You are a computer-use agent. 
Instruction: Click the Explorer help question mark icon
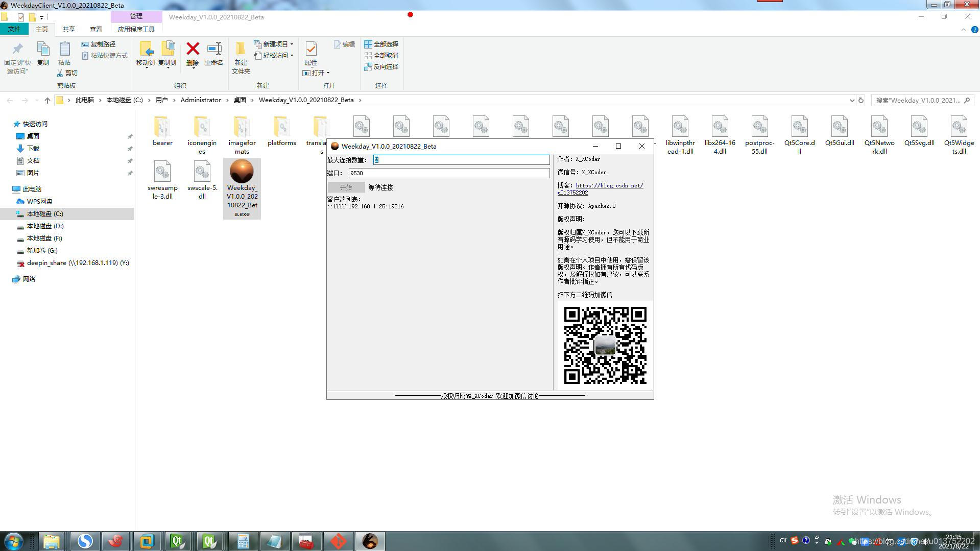(x=974, y=30)
